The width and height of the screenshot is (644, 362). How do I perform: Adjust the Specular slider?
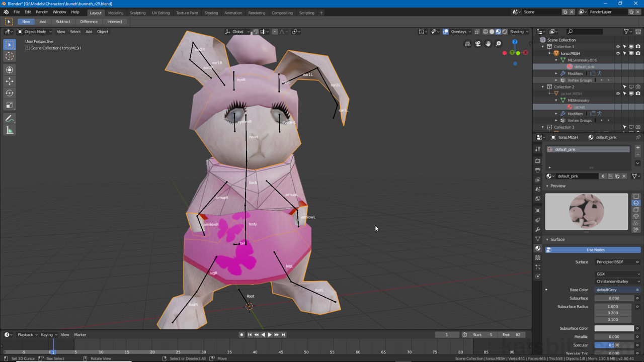(614, 345)
